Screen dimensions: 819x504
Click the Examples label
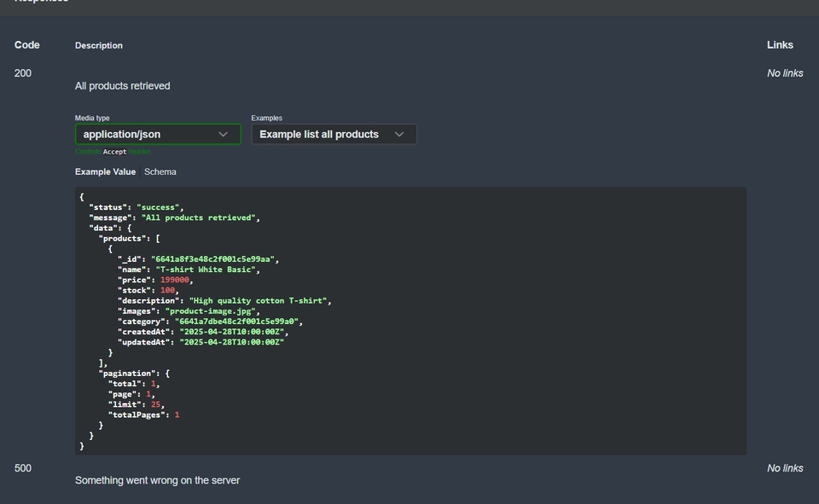click(x=266, y=118)
